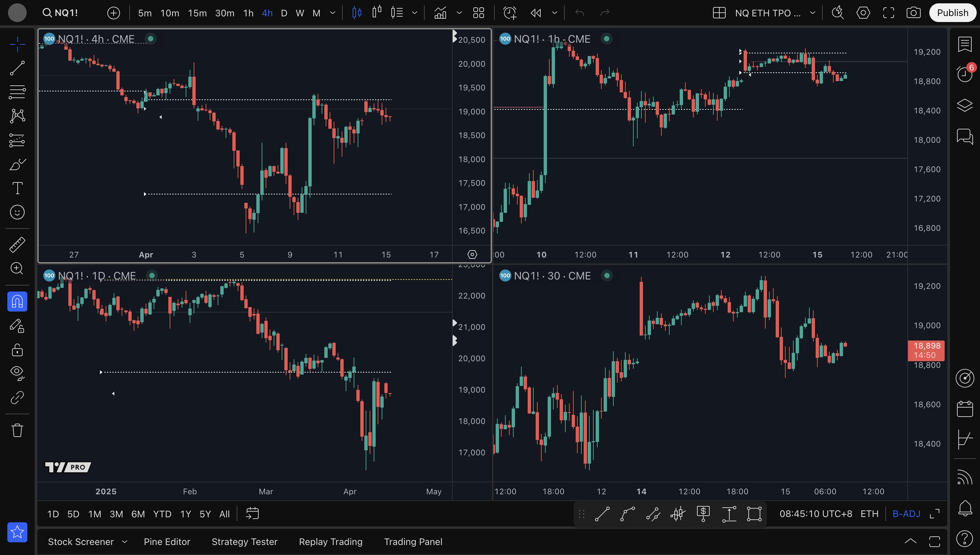Open the Measure ruler tool
Viewport: 980px width, 555px height.
coord(17,245)
